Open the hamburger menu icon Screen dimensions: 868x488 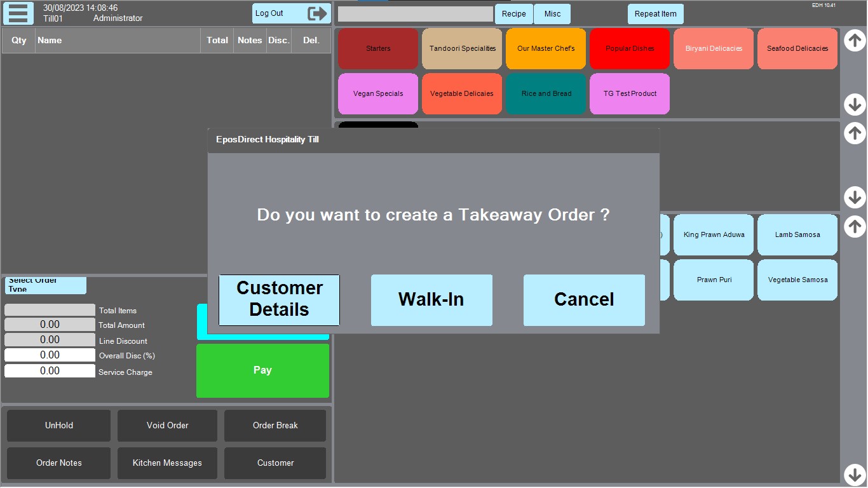point(18,13)
